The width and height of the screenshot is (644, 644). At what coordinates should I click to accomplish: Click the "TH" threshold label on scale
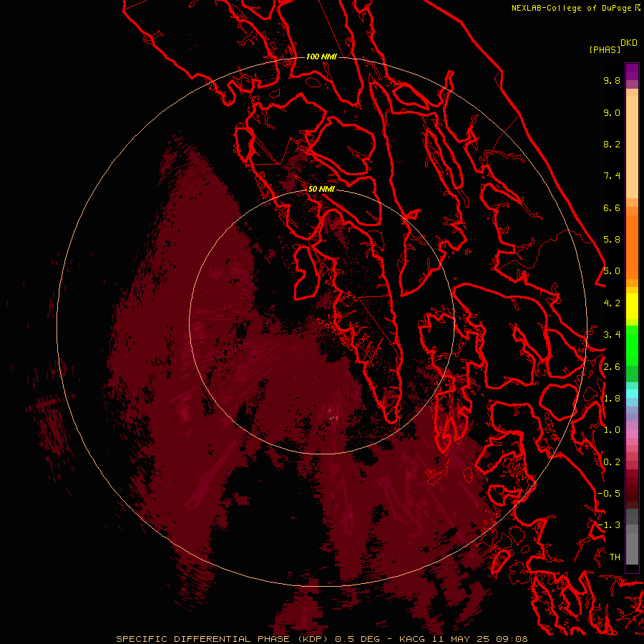[615, 557]
